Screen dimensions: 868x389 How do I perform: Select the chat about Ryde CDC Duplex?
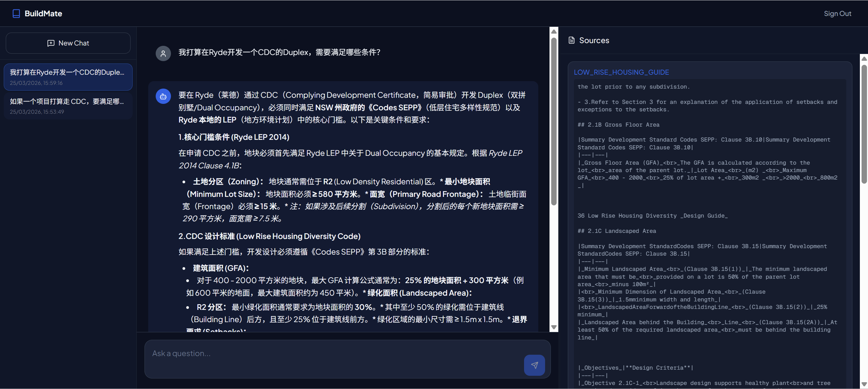click(68, 77)
